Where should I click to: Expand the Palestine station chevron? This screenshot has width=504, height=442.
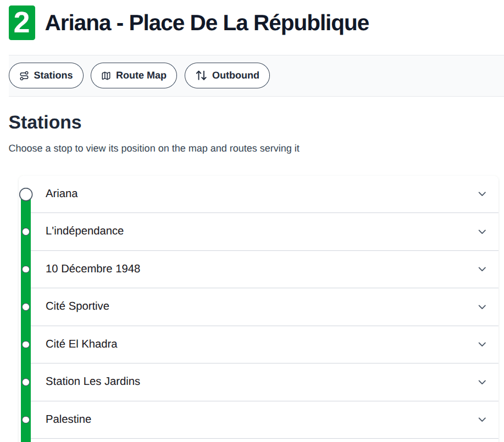[482, 419]
